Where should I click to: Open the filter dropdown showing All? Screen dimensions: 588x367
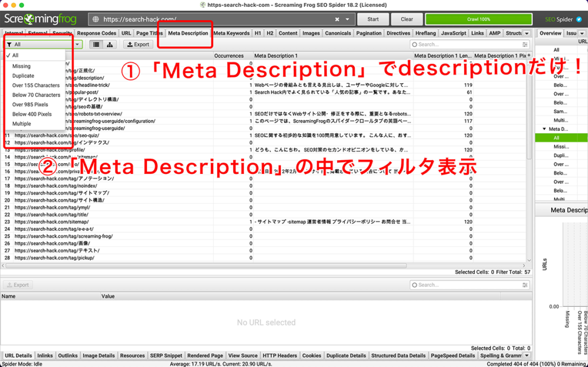(43, 44)
